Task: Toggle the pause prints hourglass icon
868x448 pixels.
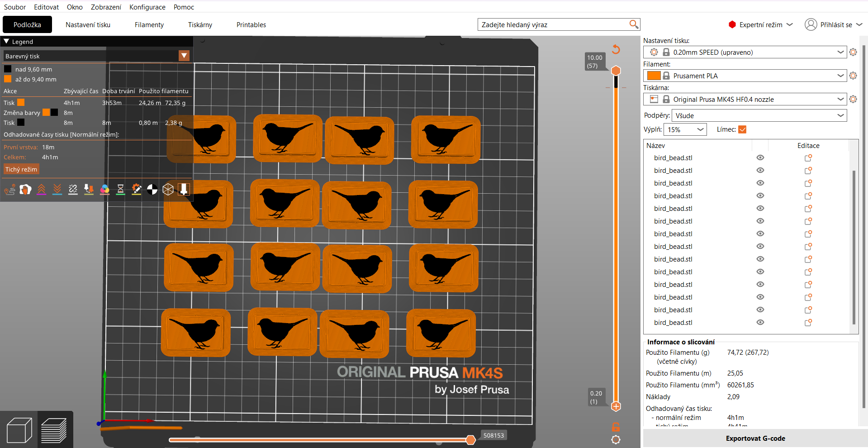Action: point(120,189)
